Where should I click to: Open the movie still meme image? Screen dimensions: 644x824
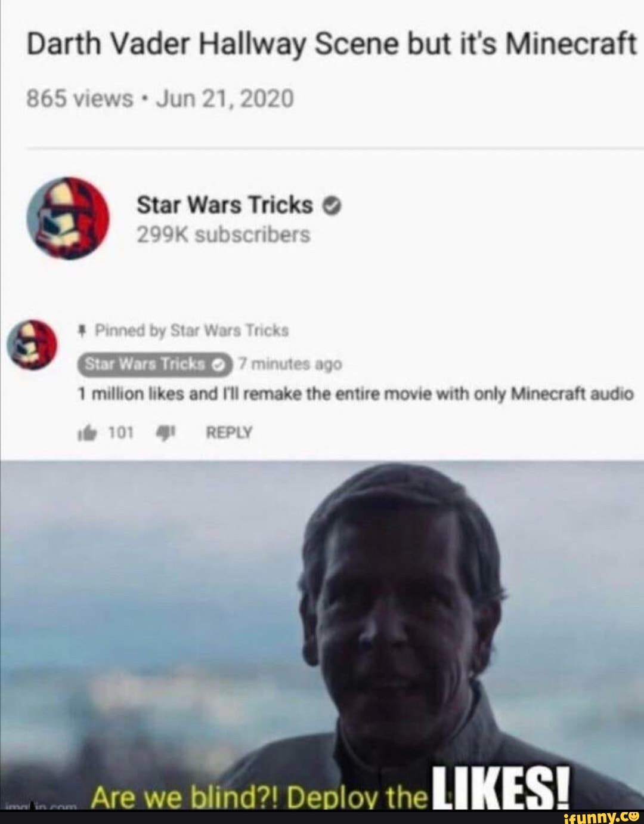322,636
